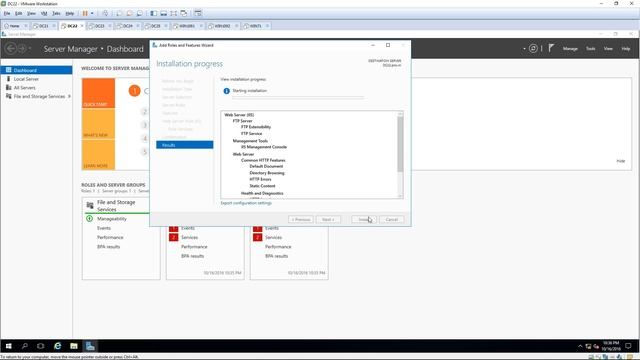This screenshot has height=360, width=640.
Task: Click the VMware thumbnail bar toolbar icon
Action: pyautogui.click(x=164, y=13)
